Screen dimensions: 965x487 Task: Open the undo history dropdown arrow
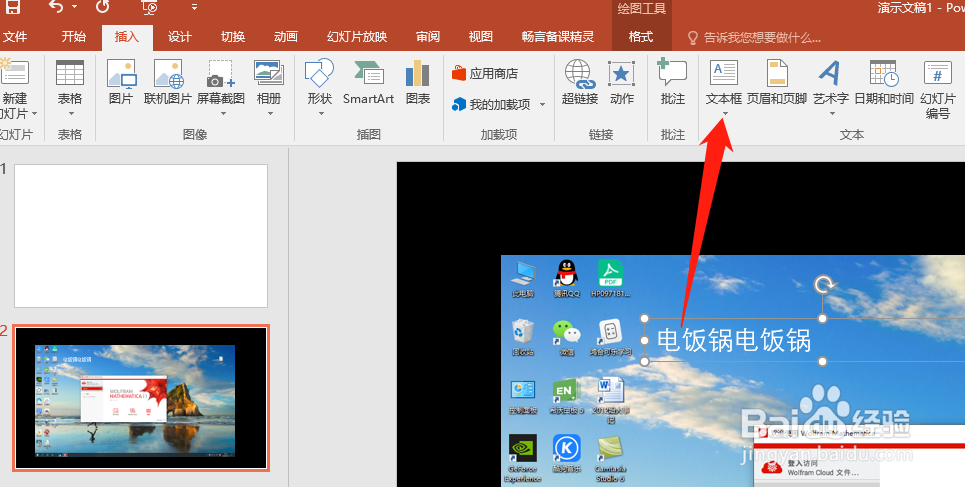(74, 7)
